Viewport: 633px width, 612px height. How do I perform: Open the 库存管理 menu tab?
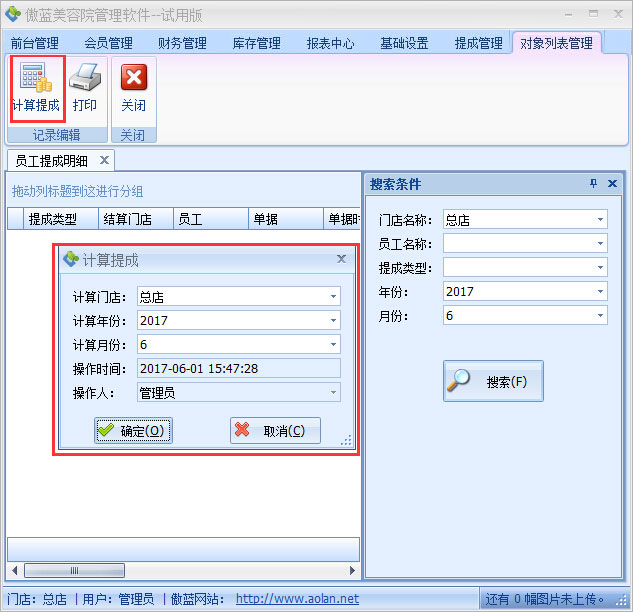[257, 43]
